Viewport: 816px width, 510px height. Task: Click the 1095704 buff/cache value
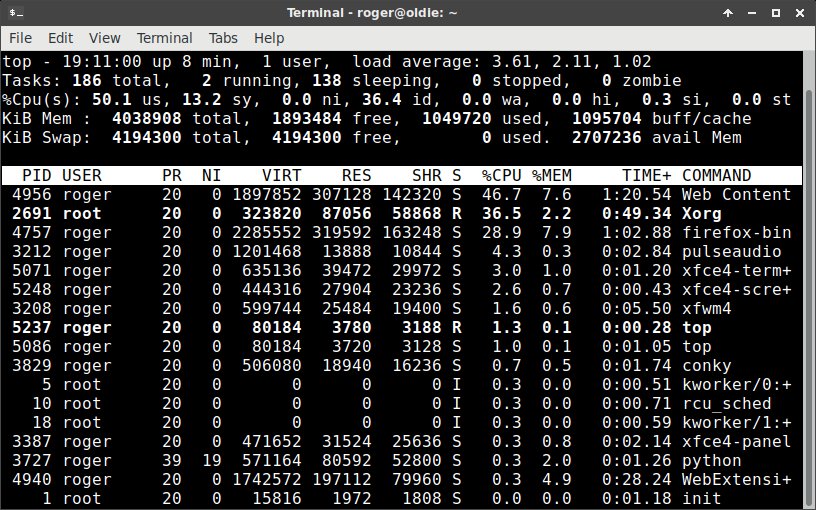click(607, 119)
